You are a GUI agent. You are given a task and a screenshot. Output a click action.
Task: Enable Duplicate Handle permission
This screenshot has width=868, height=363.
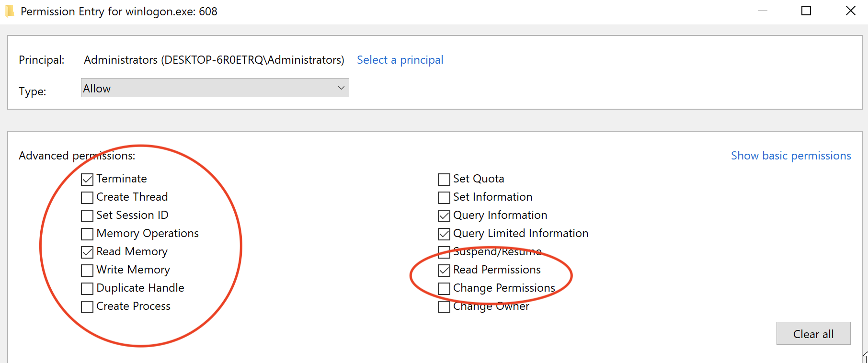[x=87, y=289]
